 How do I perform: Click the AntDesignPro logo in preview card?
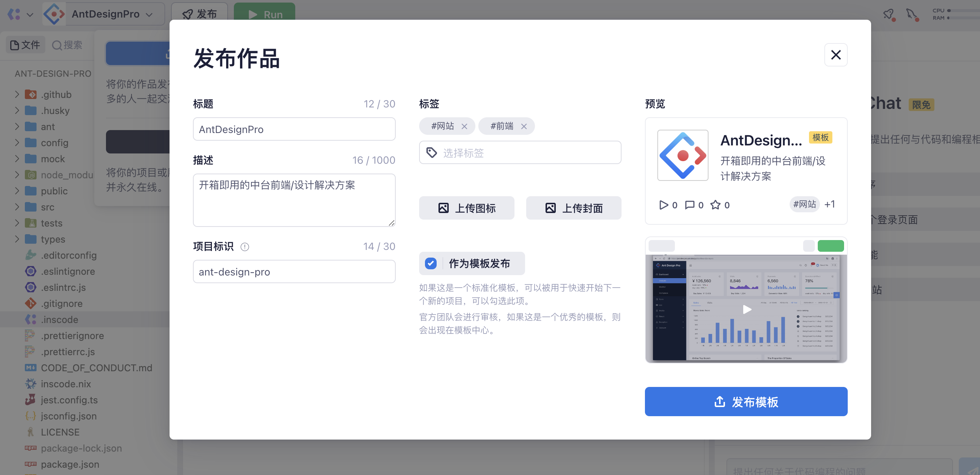coord(683,155)
